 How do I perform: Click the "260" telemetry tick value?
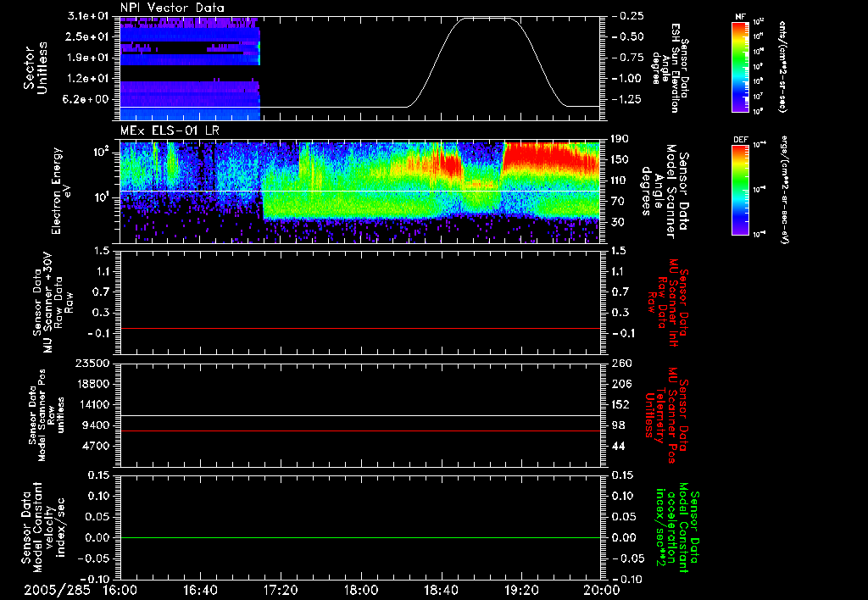621,363
